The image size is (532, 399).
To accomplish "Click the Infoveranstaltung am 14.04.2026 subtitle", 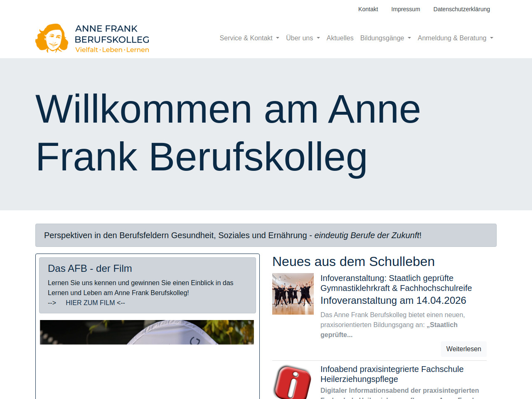I will point(393,300).
